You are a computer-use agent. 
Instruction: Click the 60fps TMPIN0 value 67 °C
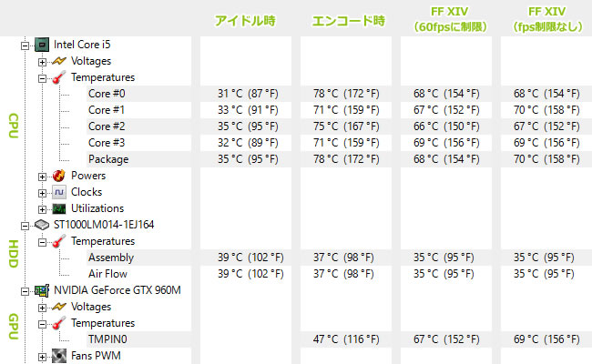tap(446, 339)
